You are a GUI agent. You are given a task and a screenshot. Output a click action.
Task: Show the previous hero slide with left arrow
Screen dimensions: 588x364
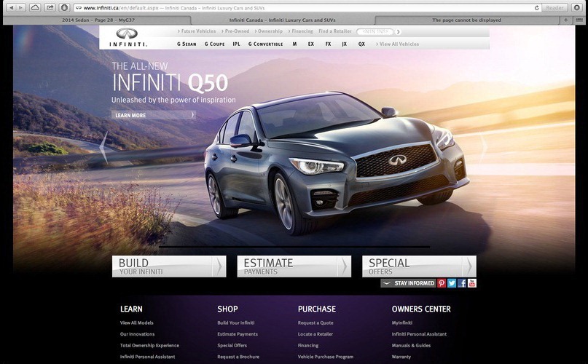(104, 148)
